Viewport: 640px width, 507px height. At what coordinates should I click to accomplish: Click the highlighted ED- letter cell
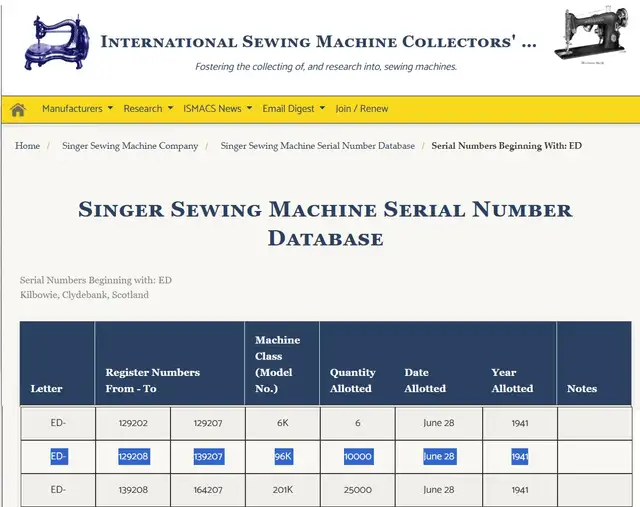tap(59, 456)
